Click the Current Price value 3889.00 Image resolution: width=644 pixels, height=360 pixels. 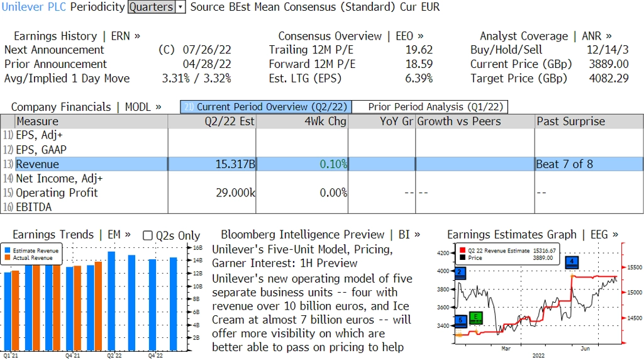[x=609, y=64]
